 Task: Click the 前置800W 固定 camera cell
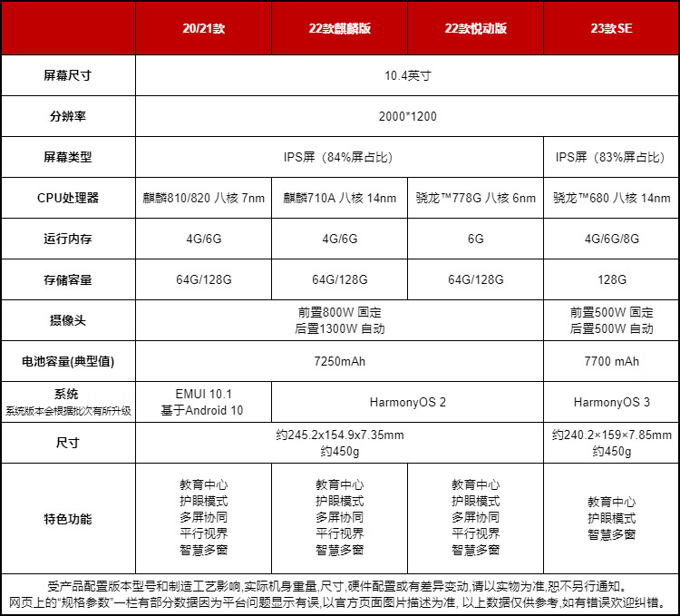click(340, 320)
